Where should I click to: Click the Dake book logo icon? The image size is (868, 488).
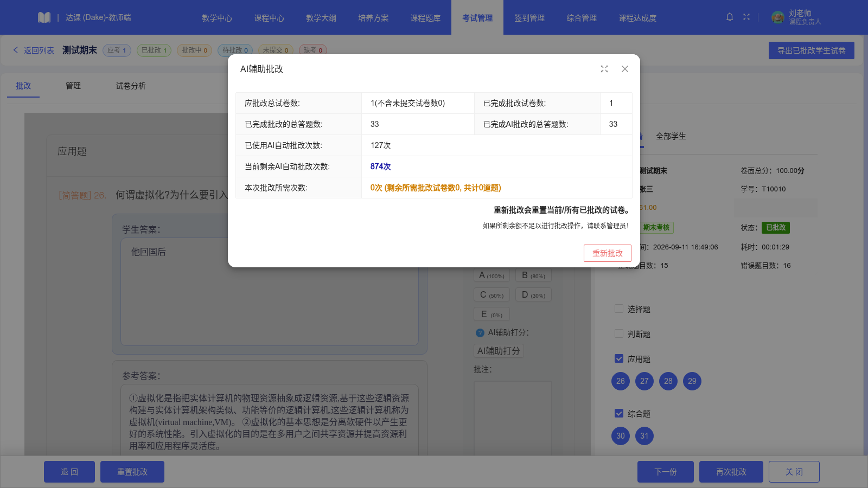point(44,17)
